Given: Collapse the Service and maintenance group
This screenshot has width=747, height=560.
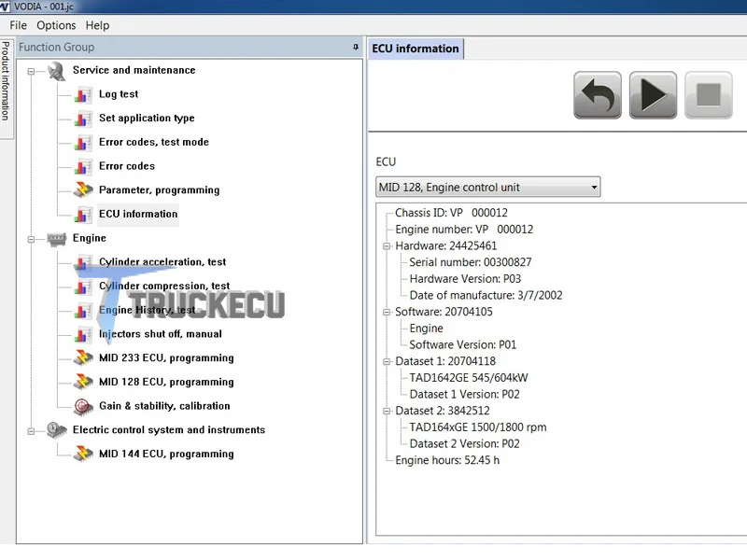Looking at the screenshot, I should click(31, 72).
